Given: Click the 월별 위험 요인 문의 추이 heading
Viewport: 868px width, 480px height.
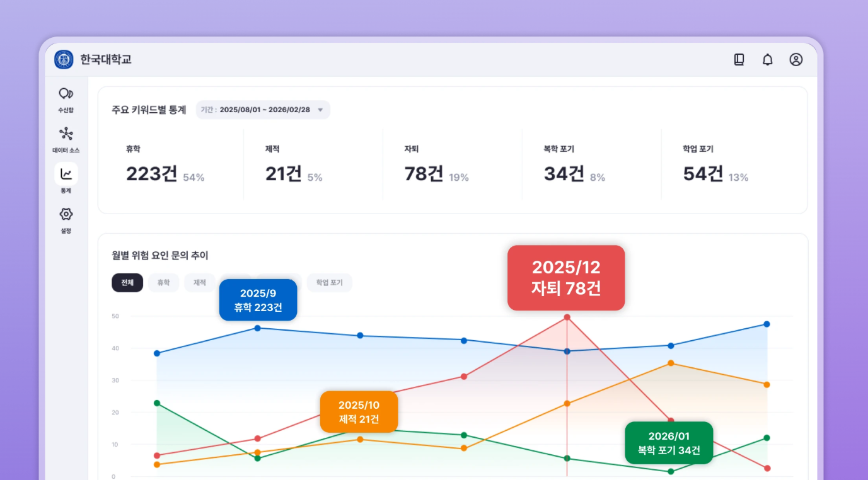Looking at the screenshot, I should pyautogui.click(x=160, y=255).
